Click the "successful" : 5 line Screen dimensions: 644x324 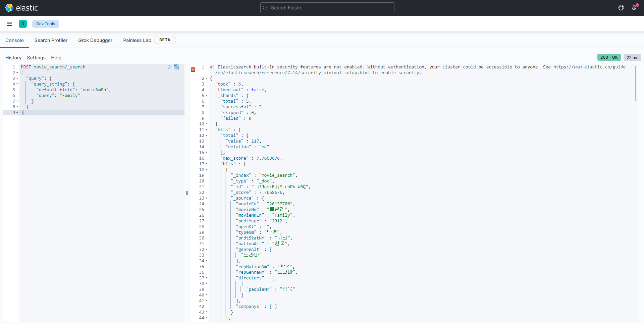point(242,107)
